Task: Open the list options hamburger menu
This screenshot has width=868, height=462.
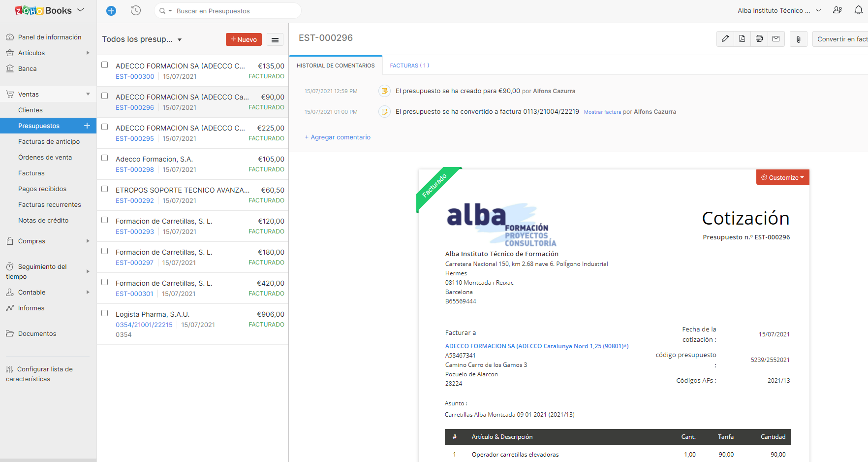Action: 275,40
